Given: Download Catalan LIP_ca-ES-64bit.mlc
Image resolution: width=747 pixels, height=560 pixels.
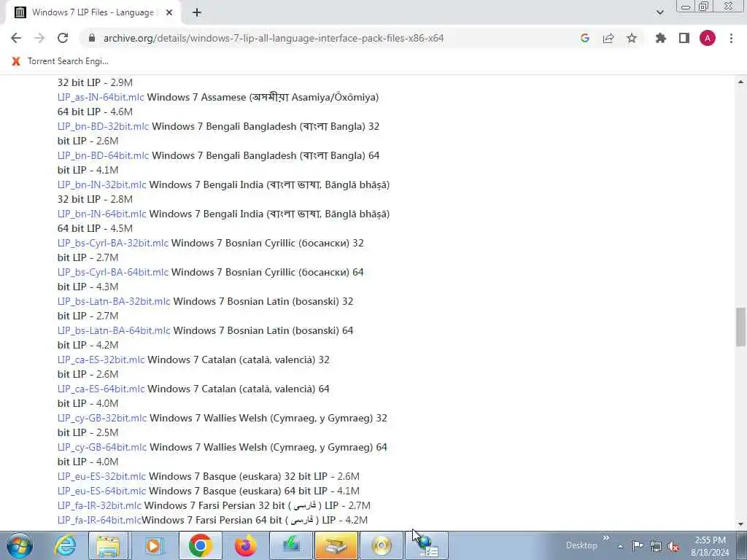Looking at the screenshot, I should pyautogui.click(x=101, y=389).
